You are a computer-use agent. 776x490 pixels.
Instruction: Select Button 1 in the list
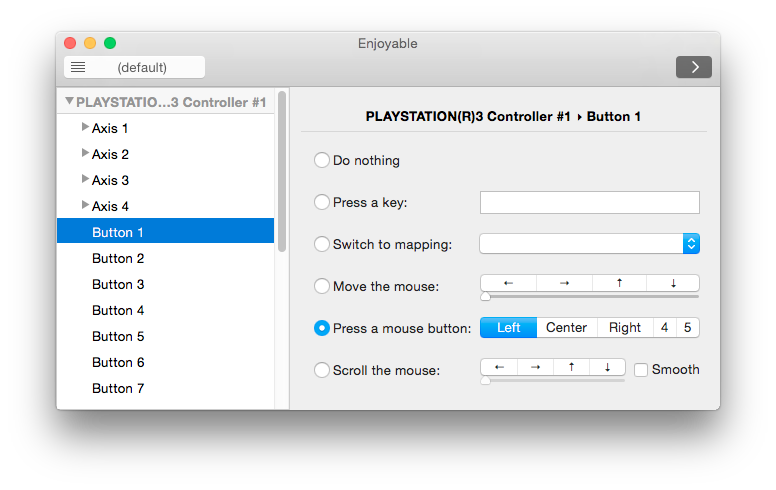(166, 231)
